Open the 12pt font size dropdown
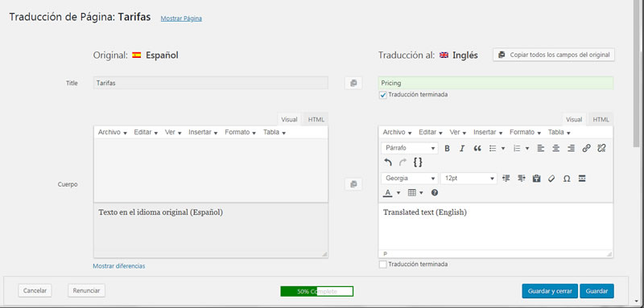Viewport: 644px width, 308px height. [x=469, y=179]
